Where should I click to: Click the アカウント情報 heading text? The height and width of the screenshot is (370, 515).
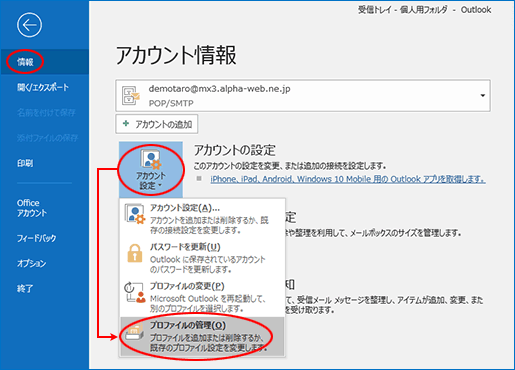click(x=176, y=55)
